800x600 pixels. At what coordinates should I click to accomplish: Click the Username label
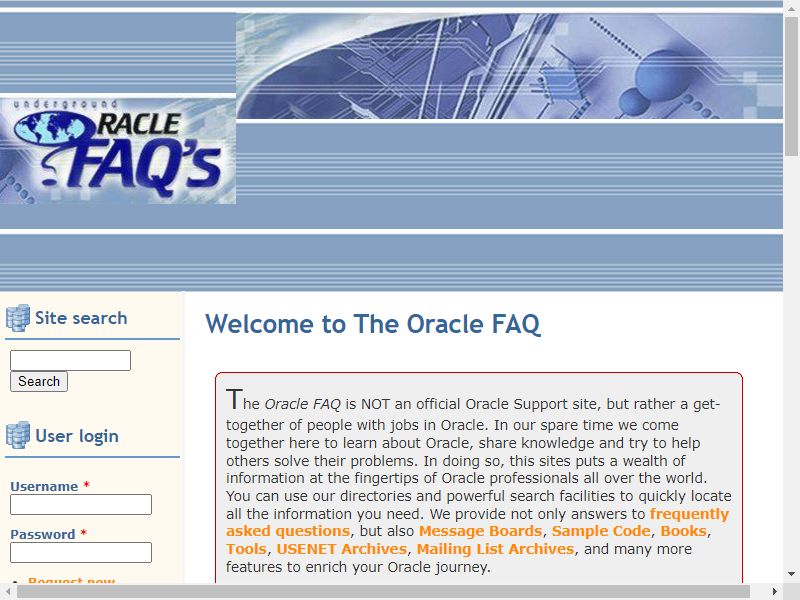44,486
